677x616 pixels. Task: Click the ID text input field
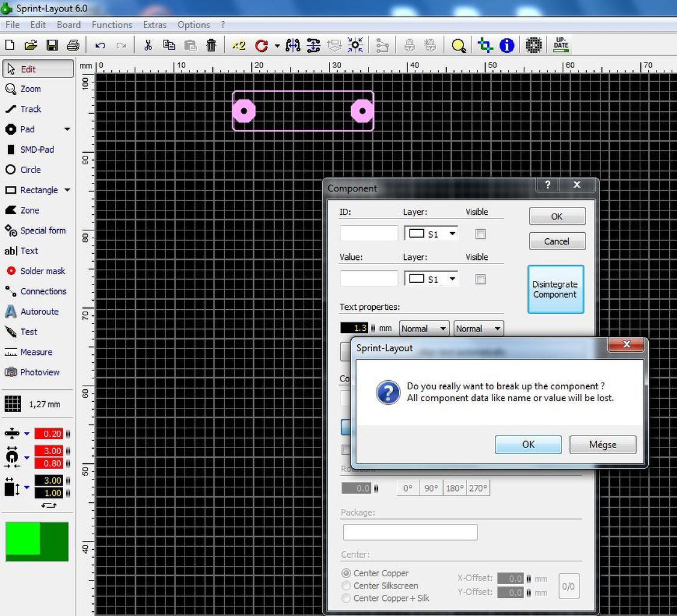point(369,233)
